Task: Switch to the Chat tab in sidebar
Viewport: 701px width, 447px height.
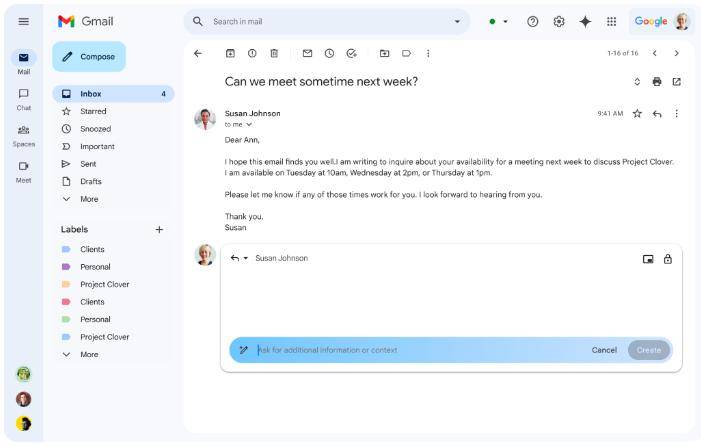Action: (24, 98)
